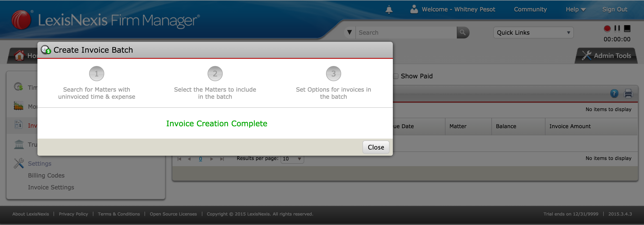Go to previous page of results
This screenshot has width=644, height=225.
(x=189, y=159)
